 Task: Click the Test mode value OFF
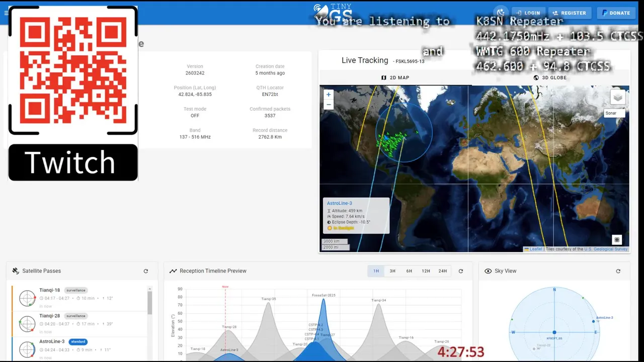pyautogui.click(x=195, y=116)
